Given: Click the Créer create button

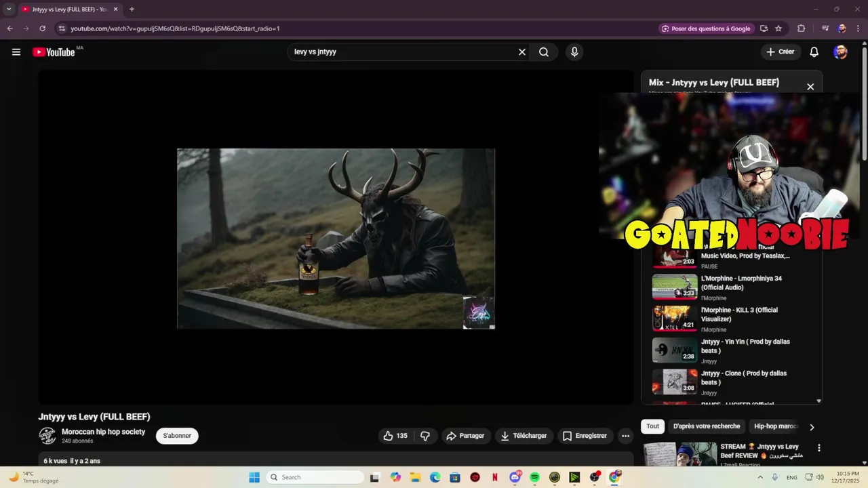Looking at the screenshot, I should [781, 52].
